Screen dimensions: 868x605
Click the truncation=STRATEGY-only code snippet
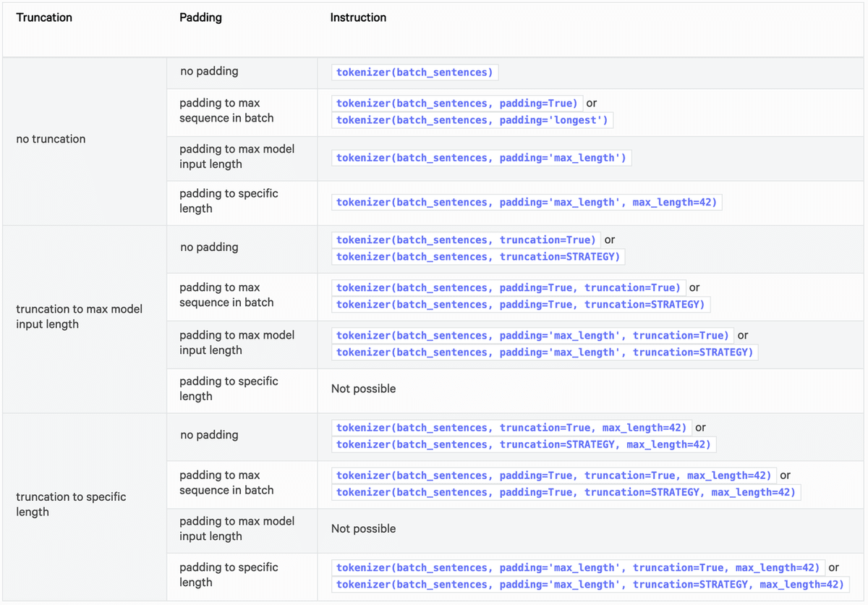[478, 257]
